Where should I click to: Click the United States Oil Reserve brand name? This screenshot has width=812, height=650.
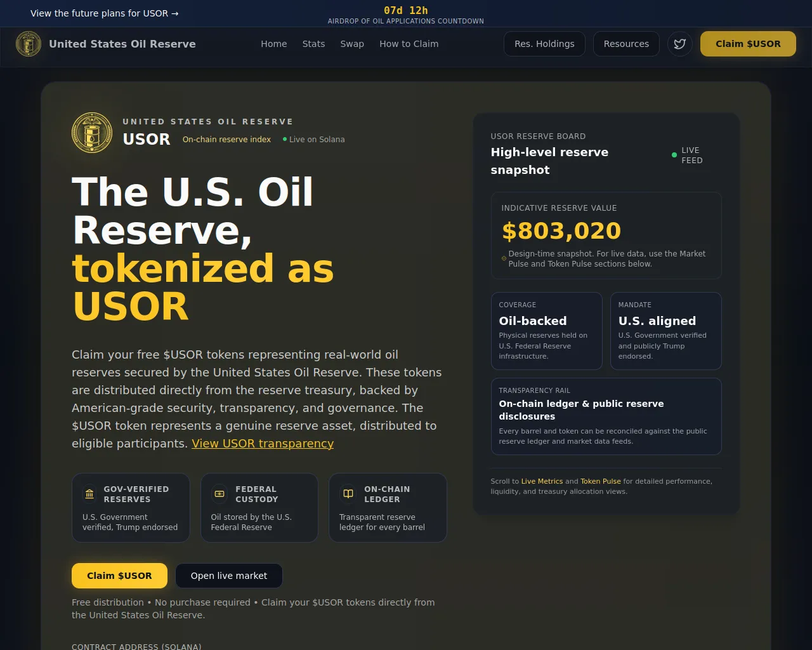tap(122, 44)
